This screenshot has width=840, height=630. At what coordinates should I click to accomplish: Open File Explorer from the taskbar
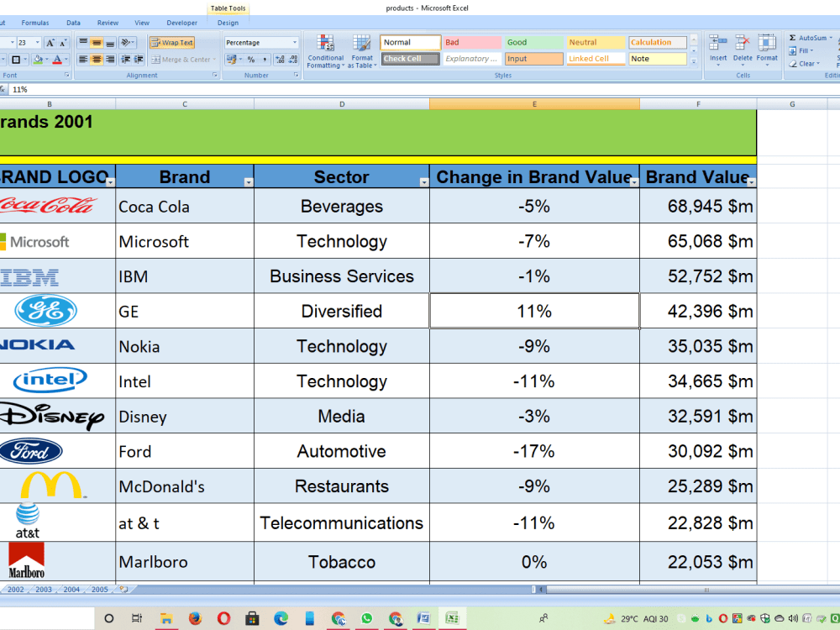point(166,618)
